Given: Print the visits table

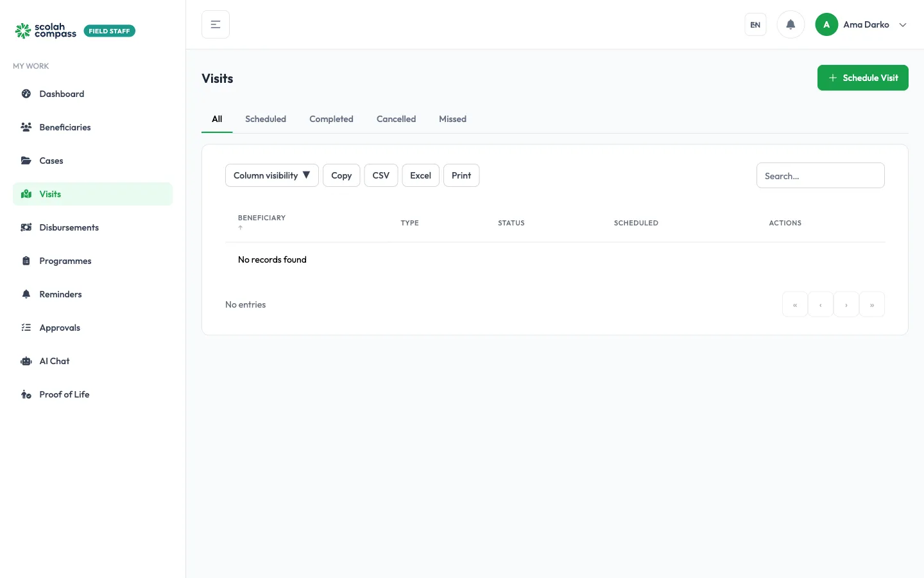Looking at the screenshot, I should click(461, 175).
